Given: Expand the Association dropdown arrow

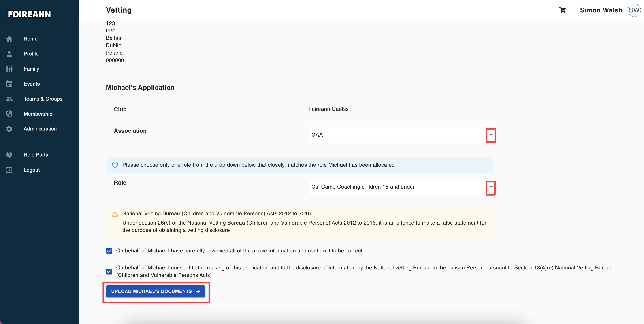Looking at the screenshot, I should [491, 135].
